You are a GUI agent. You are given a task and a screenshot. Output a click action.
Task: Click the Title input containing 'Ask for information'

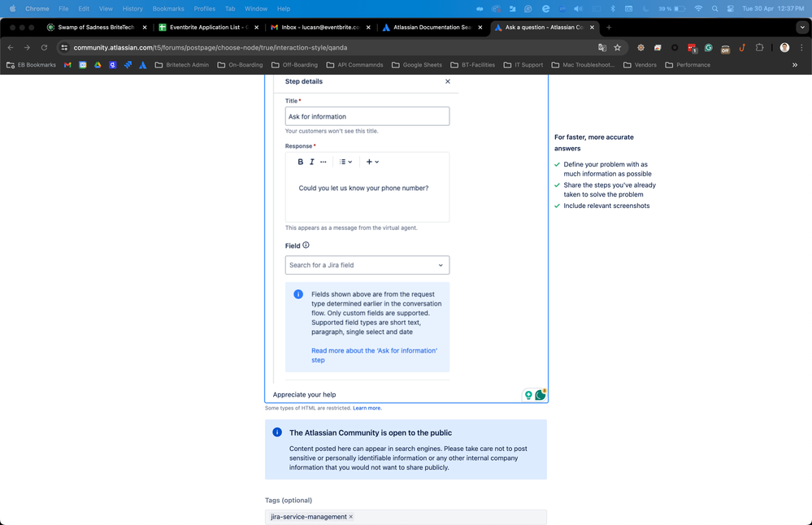tap(367, 115)
